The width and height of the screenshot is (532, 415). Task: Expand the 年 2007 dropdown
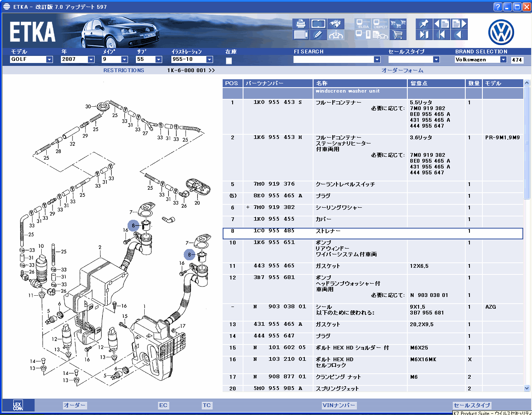pyautogui.click(x=91, y=60)
